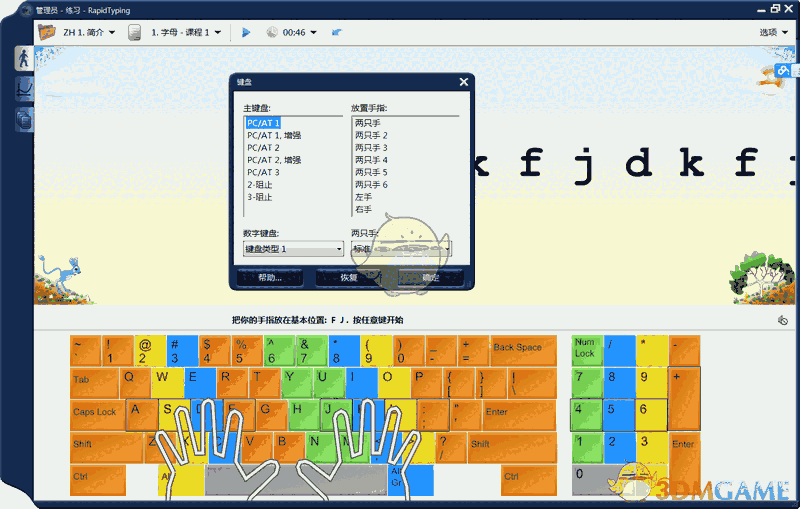Click the blue E key
Viewport: 800px width, 509px height.
pos(199,383)
